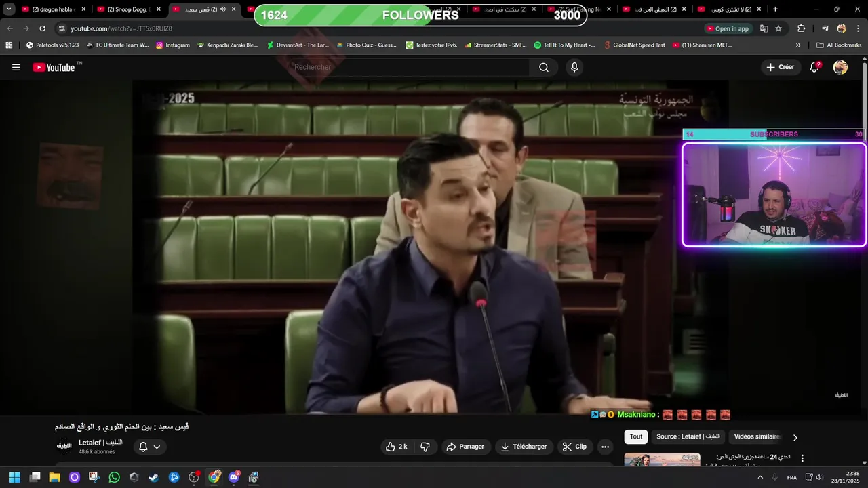This screenshot has height=488, width=868.
Task: Like the video with thumbs up
Action: pyautogui.click(x=397, y=447)
